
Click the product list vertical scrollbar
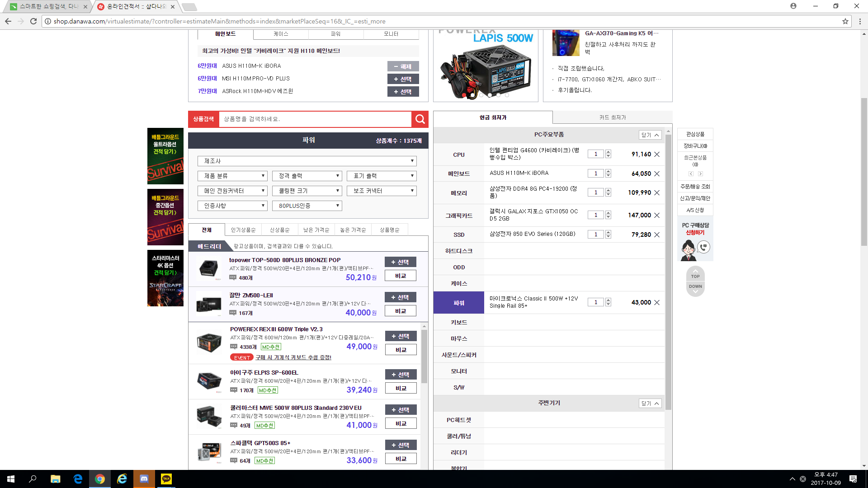point(424,357)
